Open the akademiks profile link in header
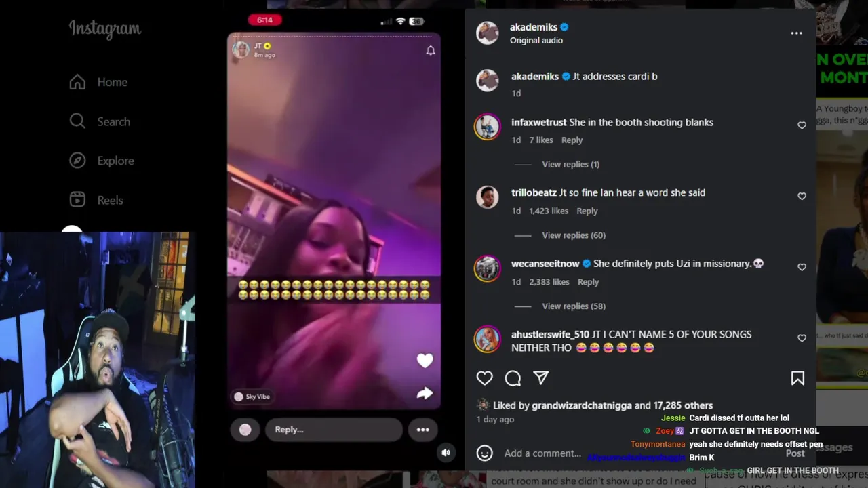The width and height of the screenshot is (868, 488). [534, 27]
